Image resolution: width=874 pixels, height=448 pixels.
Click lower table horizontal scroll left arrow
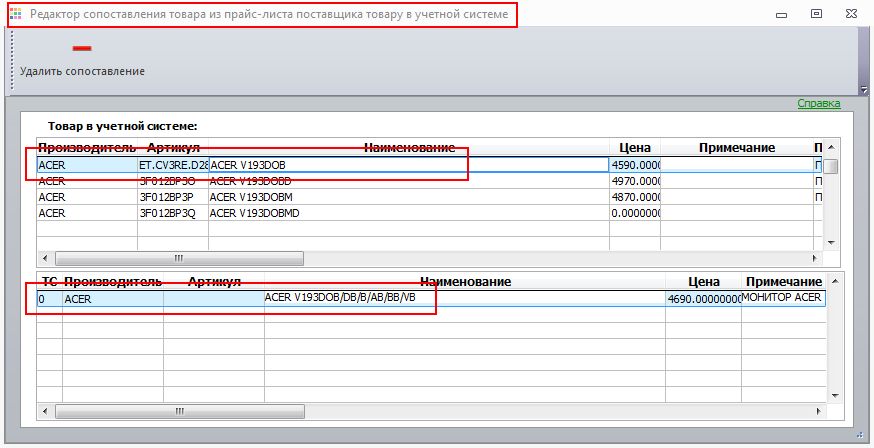pyautogui.click(x=45, y=412)
